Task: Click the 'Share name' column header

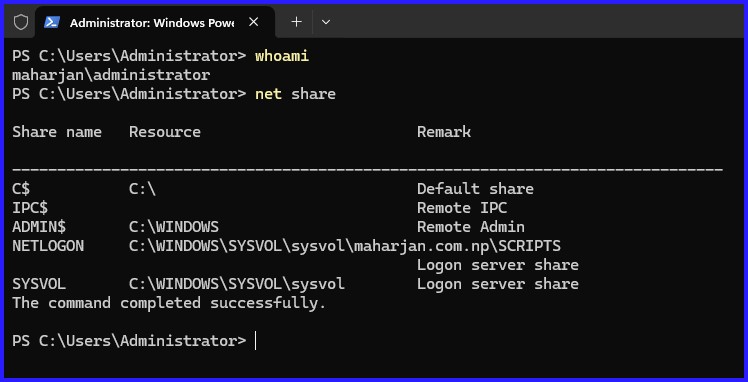Action: (x=57, y=132)
